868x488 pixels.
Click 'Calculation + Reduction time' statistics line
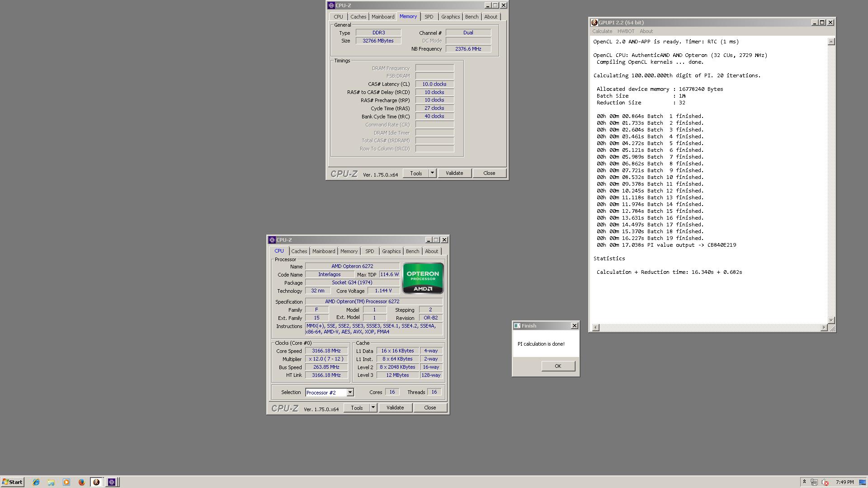point(669,272)
